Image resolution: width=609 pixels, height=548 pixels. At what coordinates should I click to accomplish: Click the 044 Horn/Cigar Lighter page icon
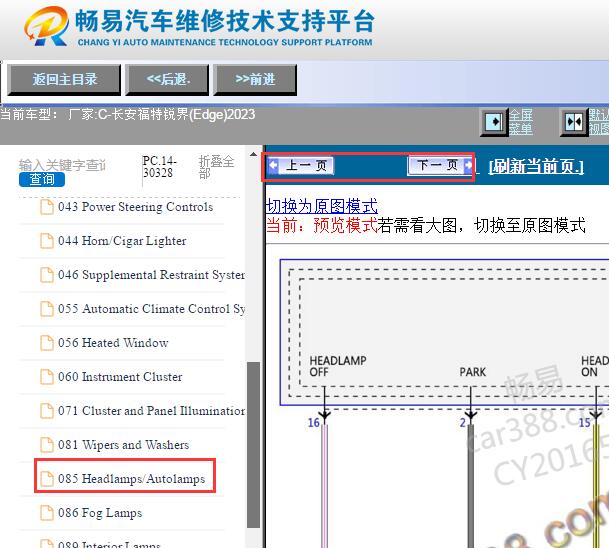point(47,241)
